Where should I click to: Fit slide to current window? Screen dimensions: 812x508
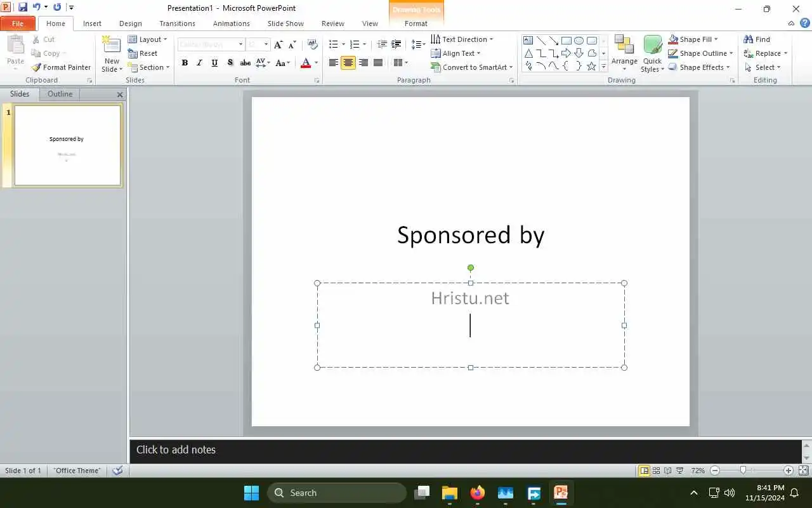tap(803, 471)
